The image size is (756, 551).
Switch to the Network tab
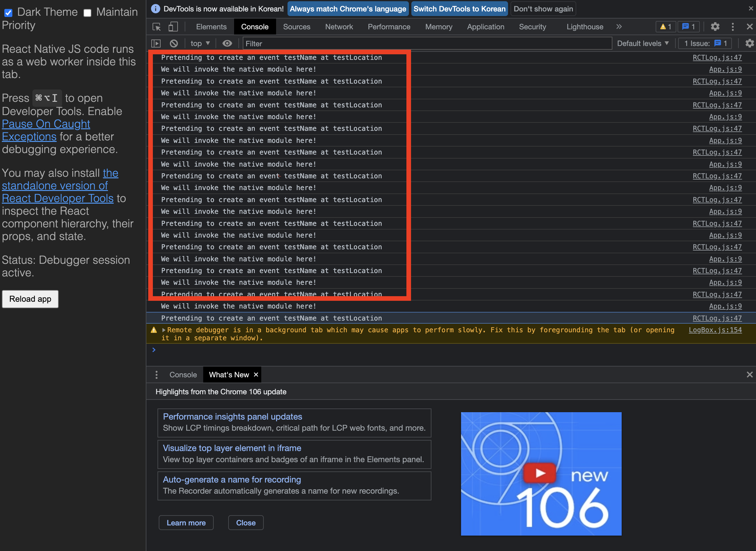pos(339,27)
